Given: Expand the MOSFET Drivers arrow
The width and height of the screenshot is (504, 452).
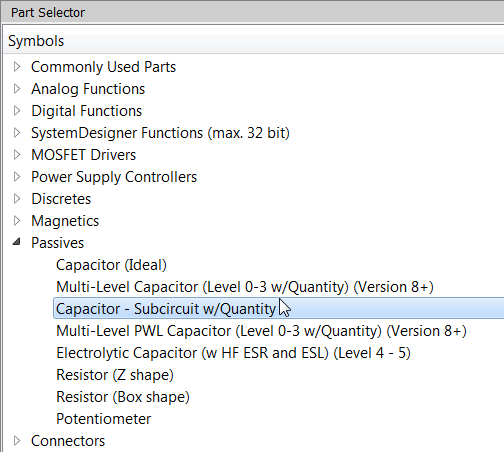Looking at the screenshot, I should (17, 155).
